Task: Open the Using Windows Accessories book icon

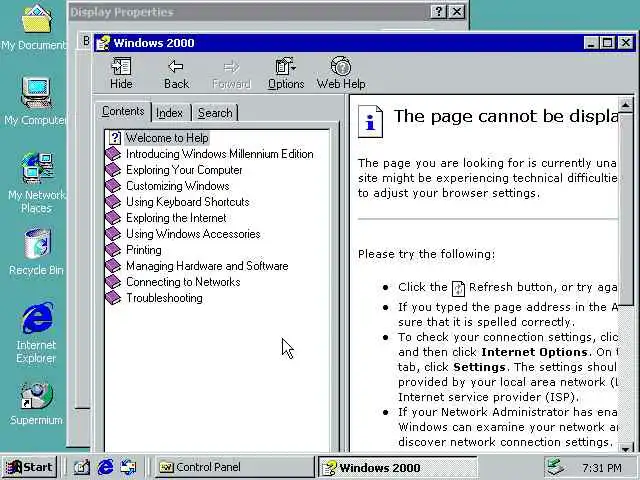Action: (x=113, y=234)
